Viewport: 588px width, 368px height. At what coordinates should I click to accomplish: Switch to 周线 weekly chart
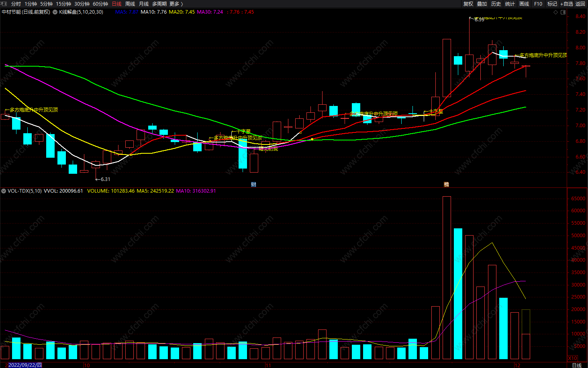(130, 4)
